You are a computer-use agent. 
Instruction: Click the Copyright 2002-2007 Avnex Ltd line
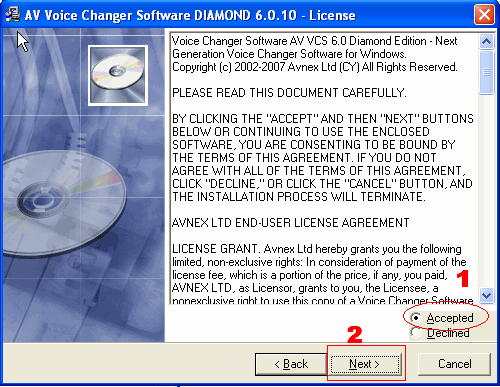[x=315, y=67]
